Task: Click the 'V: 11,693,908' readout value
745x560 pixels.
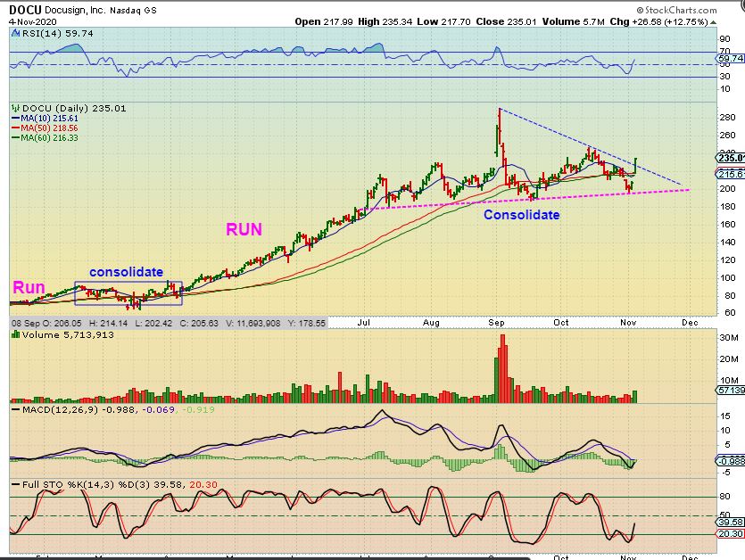Action: (254, 323)
